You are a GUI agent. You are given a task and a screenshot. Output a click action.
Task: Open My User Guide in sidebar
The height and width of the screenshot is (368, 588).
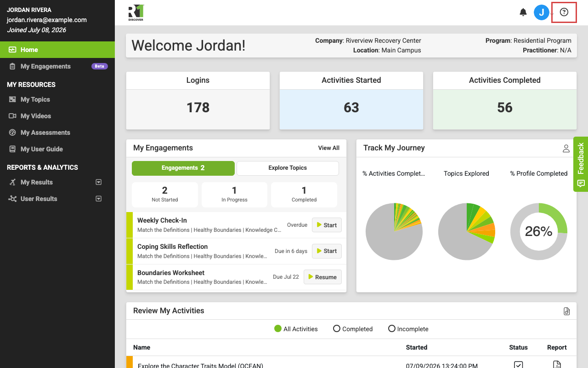pyautogui.click(x=57, y=149)
